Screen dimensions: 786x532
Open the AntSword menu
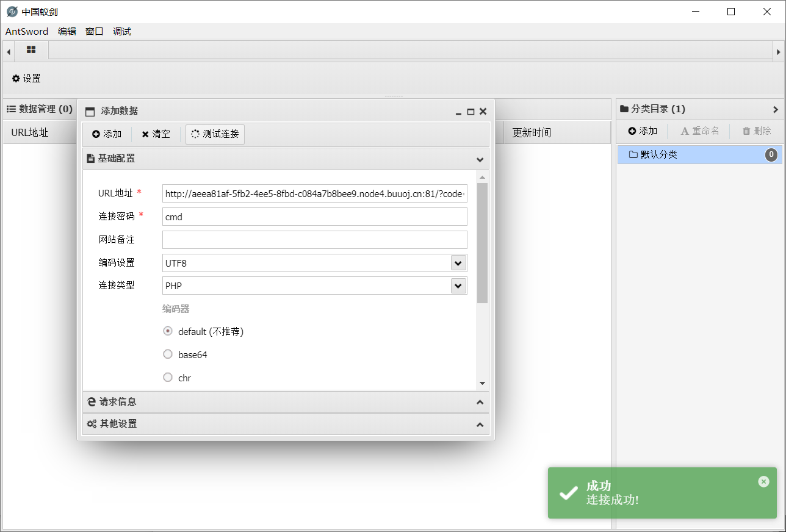(x=27, y=32)
